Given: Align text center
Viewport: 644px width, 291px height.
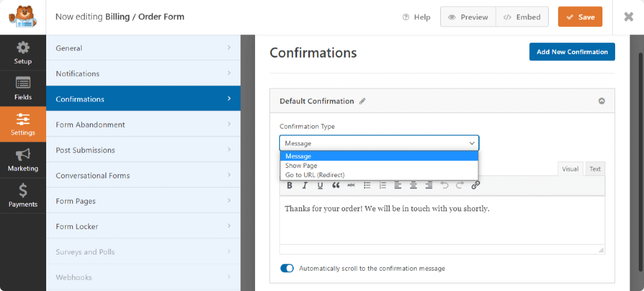Looking at the screenshot, I should (413, 185).
